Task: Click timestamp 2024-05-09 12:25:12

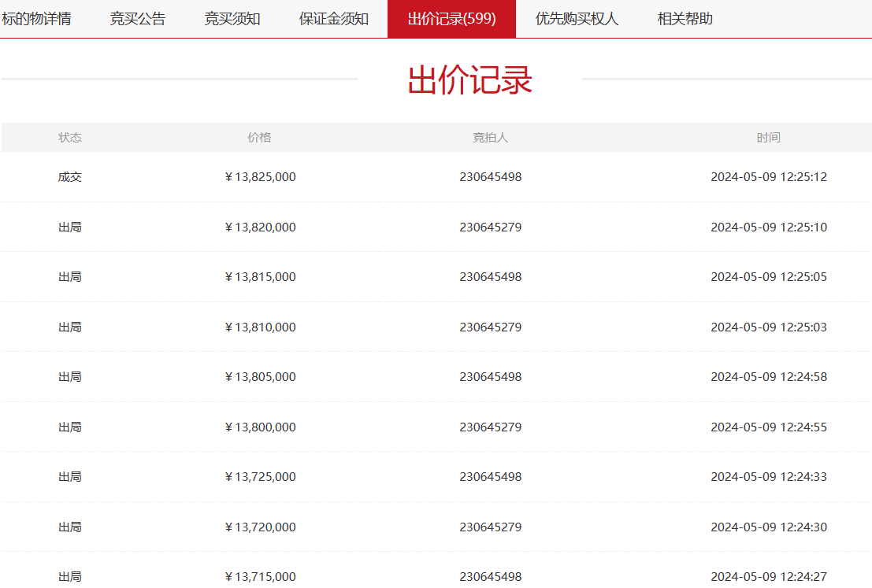Action: pos(769,177)
